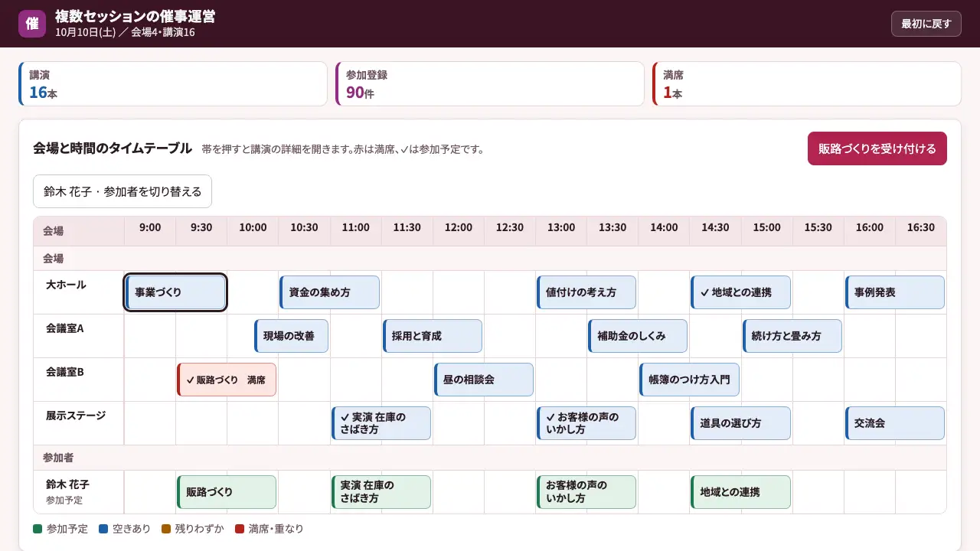Click the 会議室B venue row label
The width and height of the screenshot is (980, 551).
pos(78,380)
